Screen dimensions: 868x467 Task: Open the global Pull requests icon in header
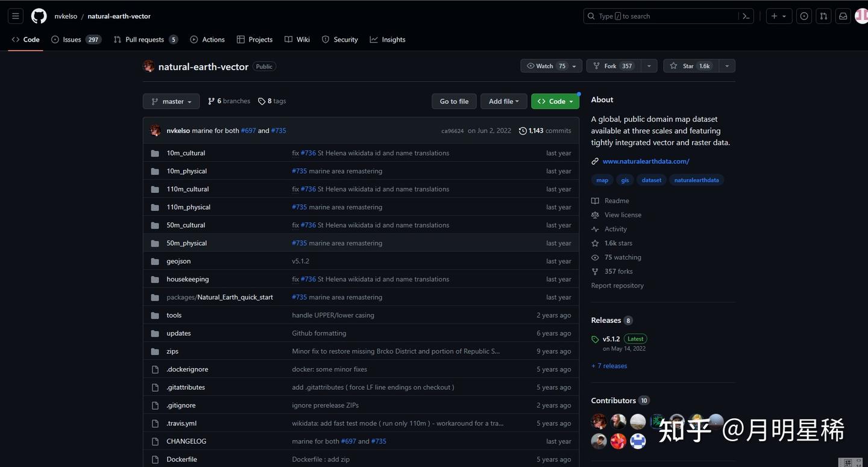pos(824,16)
